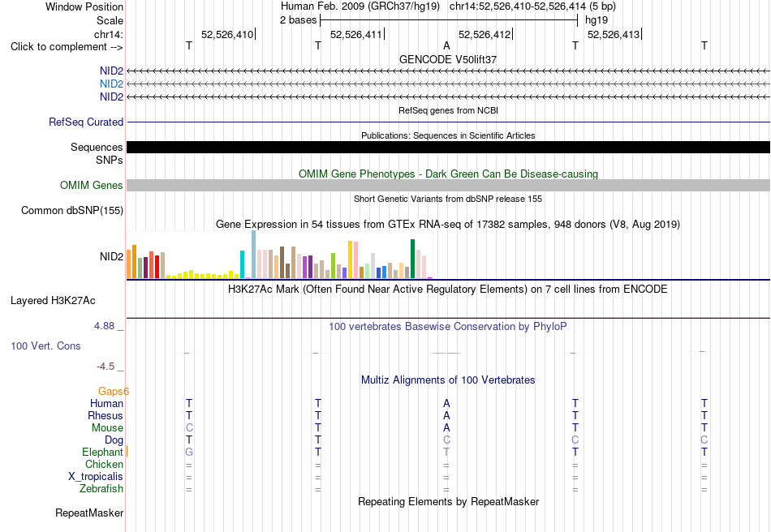The height and width of the screenshot is (532, 771).
Task: Click the '2 bases' scale text
Action: coord(298,20)
